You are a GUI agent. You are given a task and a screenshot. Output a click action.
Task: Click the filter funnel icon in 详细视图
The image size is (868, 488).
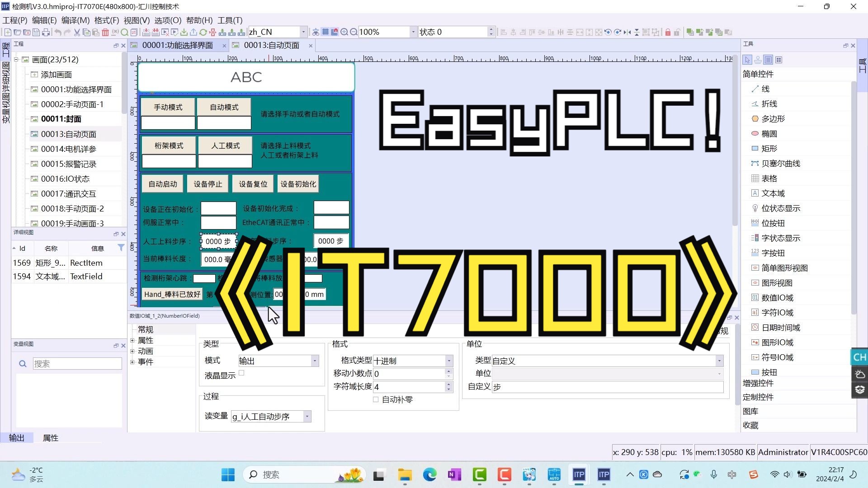[121, 248]
